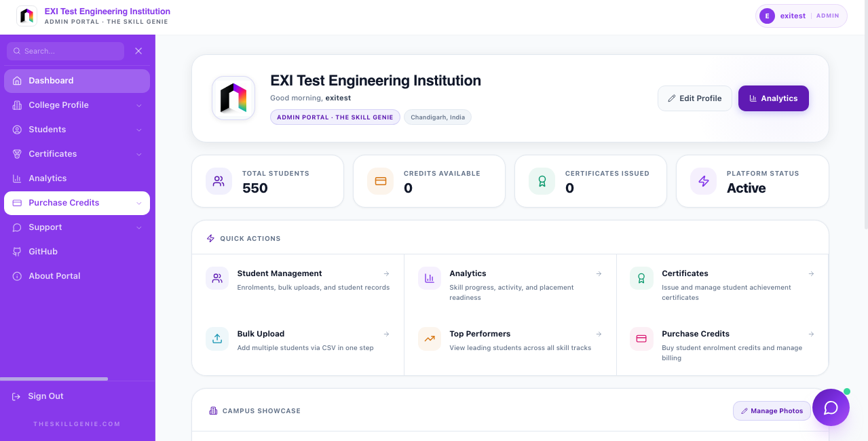Click the Quick Actions lightning icon
This screenshot has height=441, width=868.
[210, 239]
